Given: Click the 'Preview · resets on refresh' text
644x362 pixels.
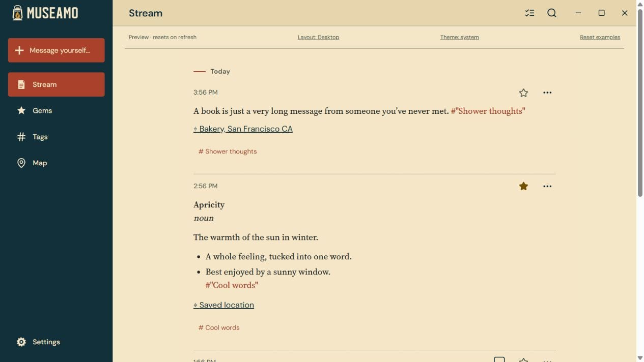Looking at the screenshot, I should [162, 37].
